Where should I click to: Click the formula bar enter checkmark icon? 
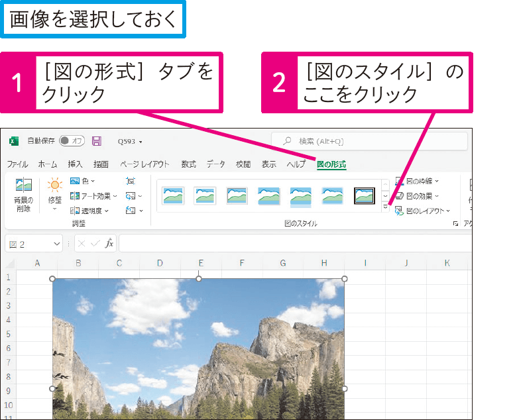[x=95, y=244]
